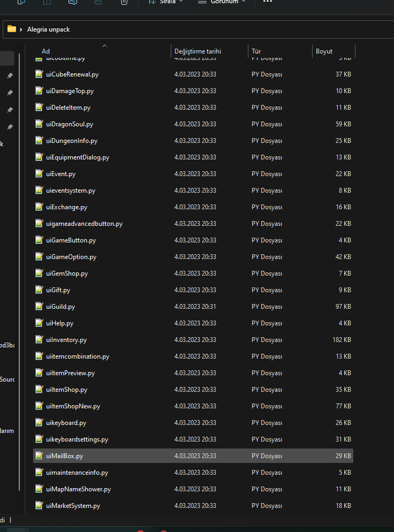Select the uiItemShop.py file icon
This screenshot has height=532, width=394.
[40, 390]
